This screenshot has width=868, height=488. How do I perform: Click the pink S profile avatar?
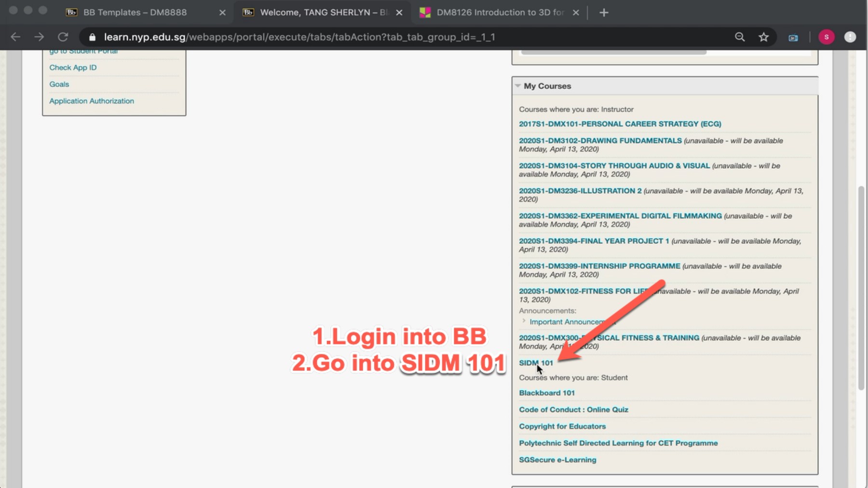click(826, 37)
